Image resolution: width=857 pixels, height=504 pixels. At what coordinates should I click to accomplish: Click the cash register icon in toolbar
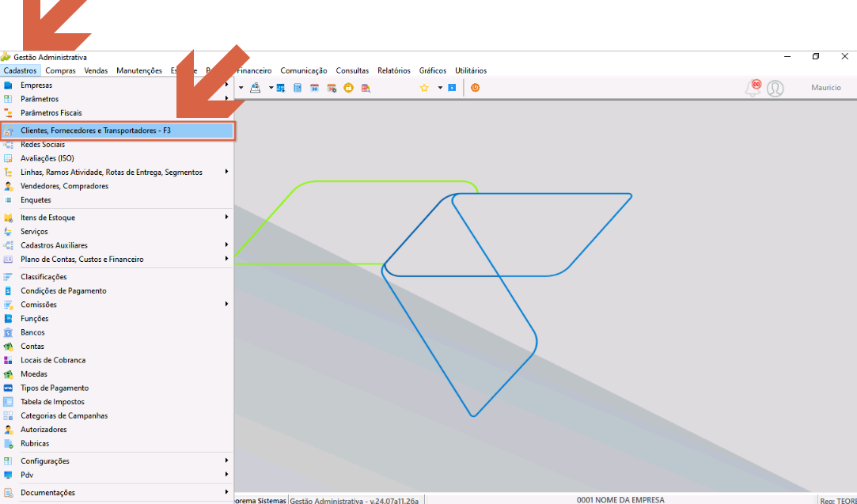(x=256, y=88)
